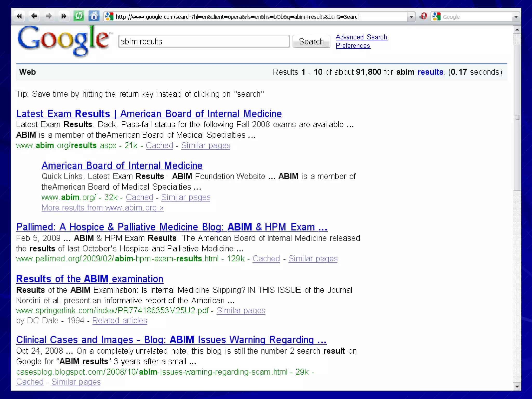Viewport: 532px width, 399px height.
Task: Open Latest Exam Results result link
Action: pos(149,114)
